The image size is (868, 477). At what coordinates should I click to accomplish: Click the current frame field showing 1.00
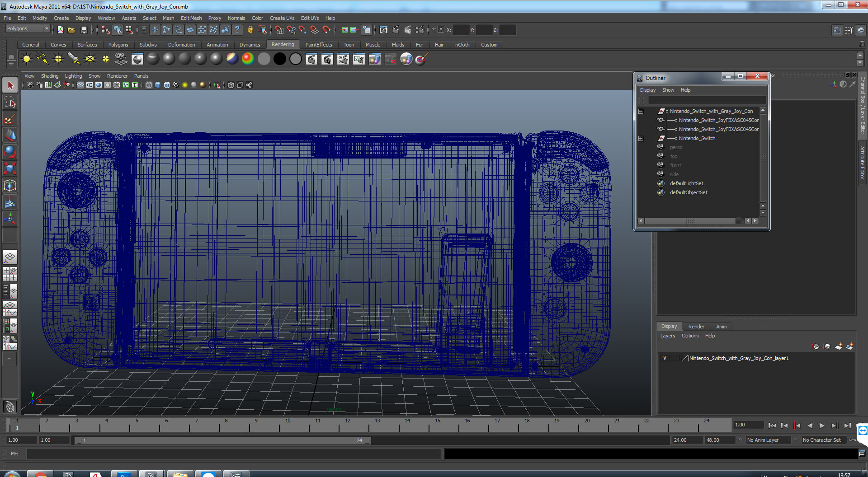pyautogui.click(x=748, y=425)
